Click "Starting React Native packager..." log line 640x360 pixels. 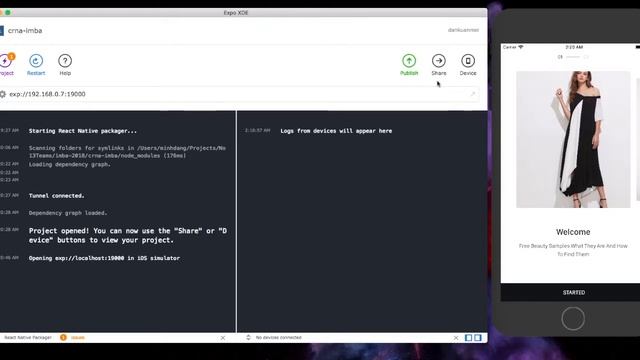click(83, 131)
